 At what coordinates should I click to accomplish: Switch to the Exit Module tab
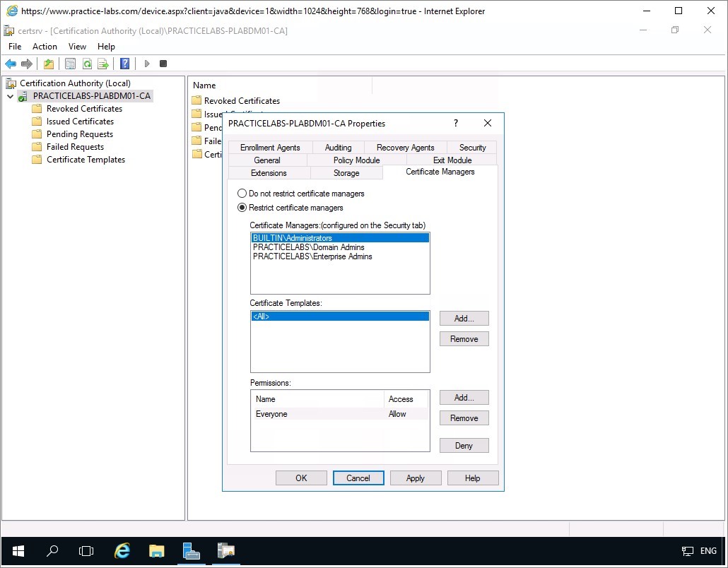pos(452,160)
